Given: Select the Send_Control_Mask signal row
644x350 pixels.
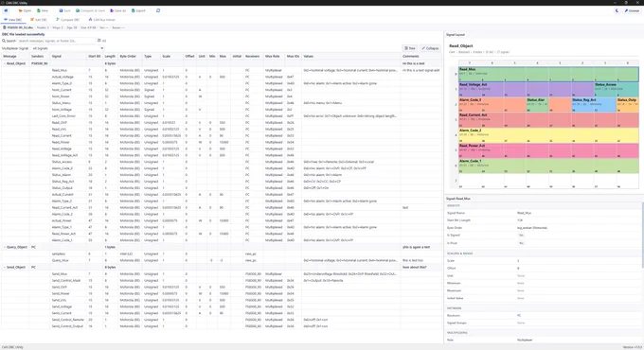Looking at the screenshot, I should (222, 280).
